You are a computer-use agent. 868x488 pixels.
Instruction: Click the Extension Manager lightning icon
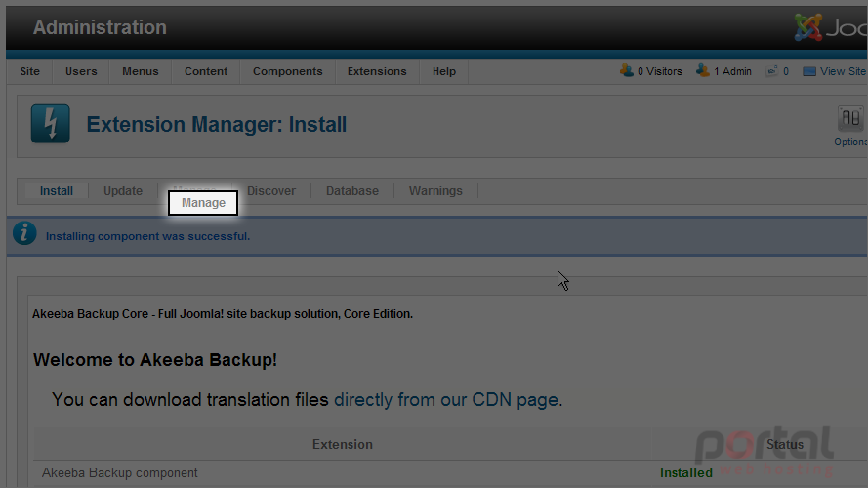click(x=51, y=123)
